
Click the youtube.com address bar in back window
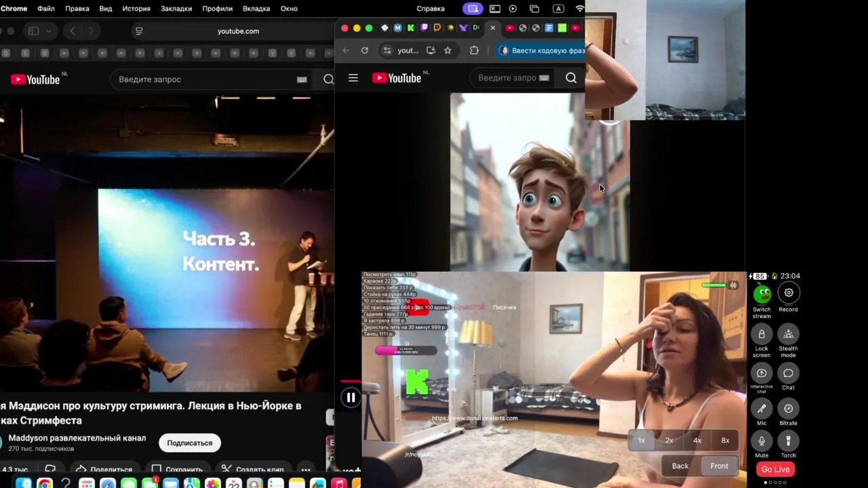pyautogui.click(x=238, y=31)
